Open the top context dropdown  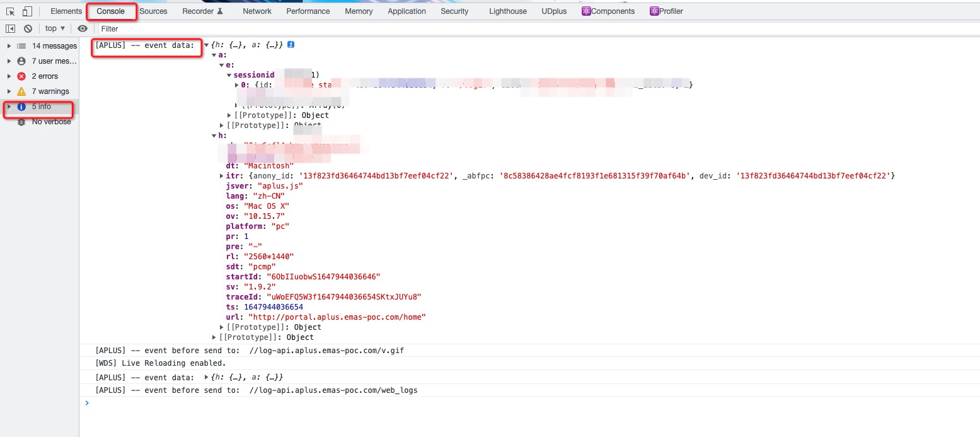(x=55, y=28)
